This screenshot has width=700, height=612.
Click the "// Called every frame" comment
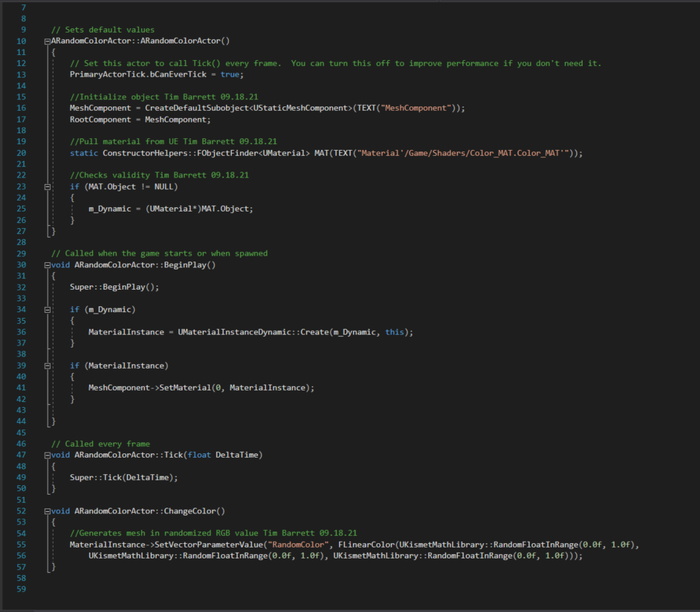[101, 444]
